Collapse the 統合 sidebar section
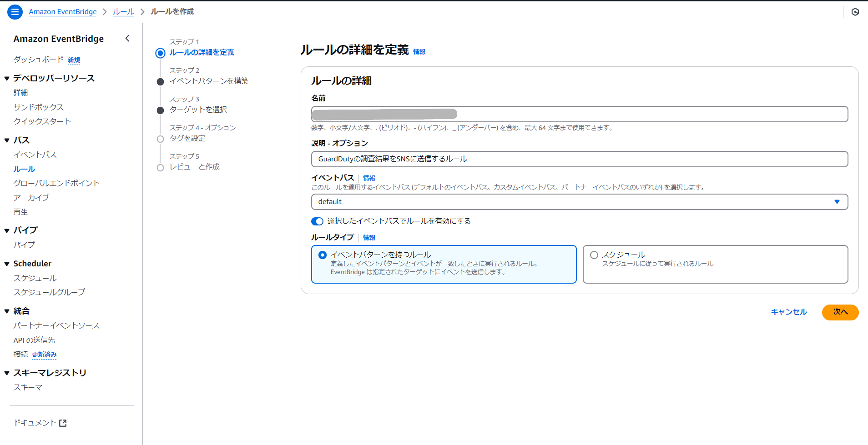 tap(7, 311)
